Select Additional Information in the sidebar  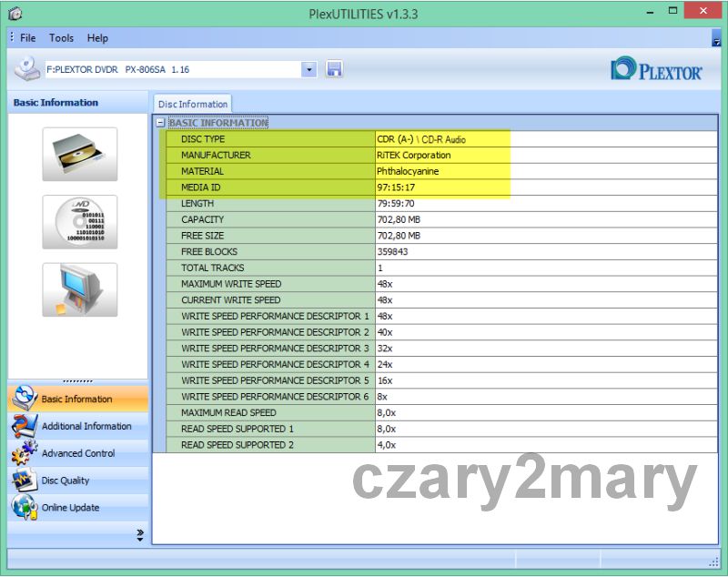click(86, 426)
